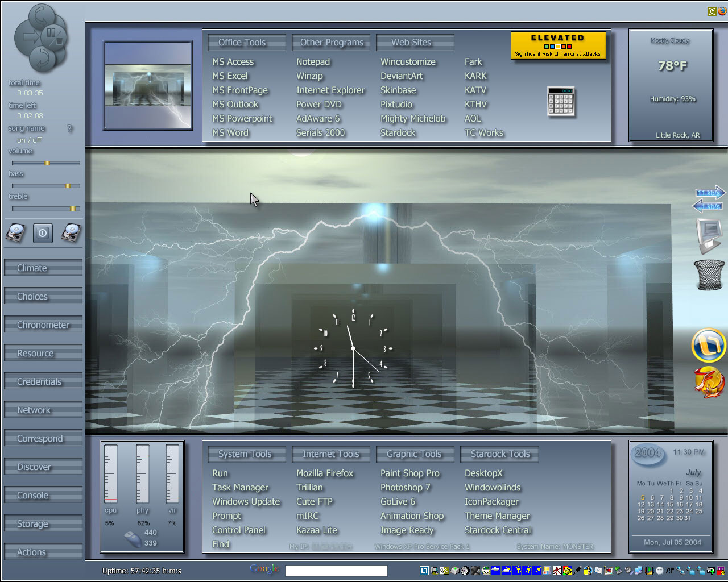This screenshot has width=728, height=582.
Task: Launch MS Outlook
Action: [235, 105]
